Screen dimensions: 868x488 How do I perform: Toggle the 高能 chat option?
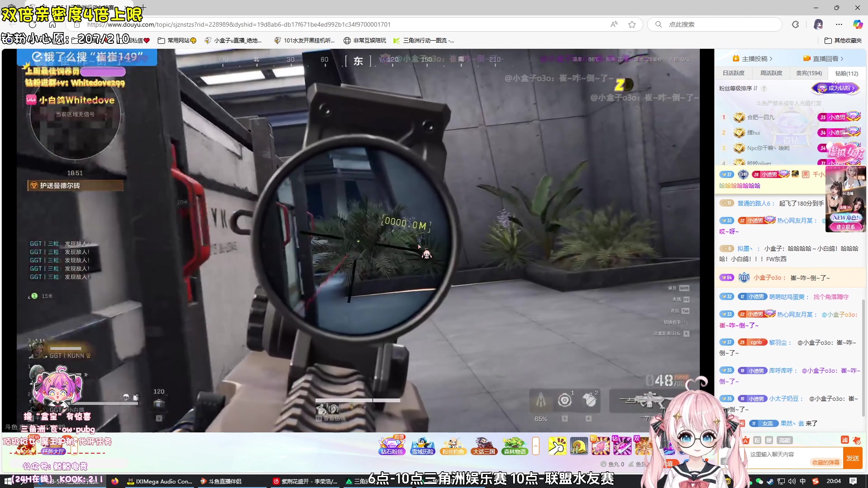click(x=784, y=440)
